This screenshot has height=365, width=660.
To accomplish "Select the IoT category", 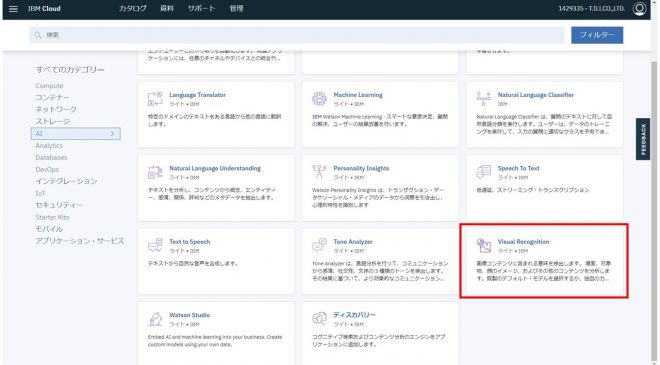I will point(40,193).
